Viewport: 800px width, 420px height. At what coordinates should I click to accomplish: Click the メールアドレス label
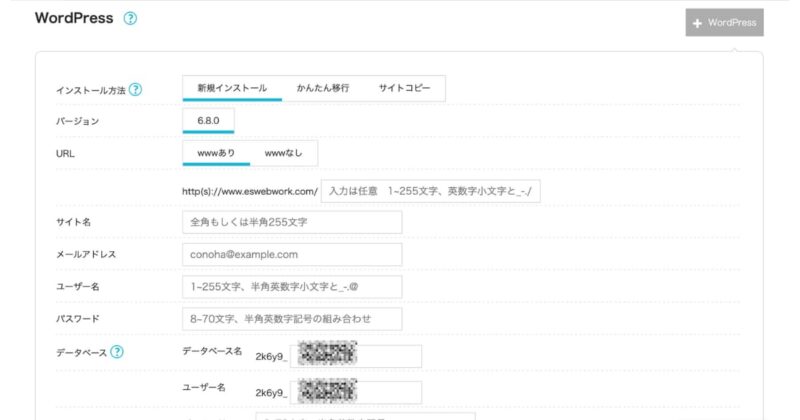pyautogui.click(x=86, y=254)
